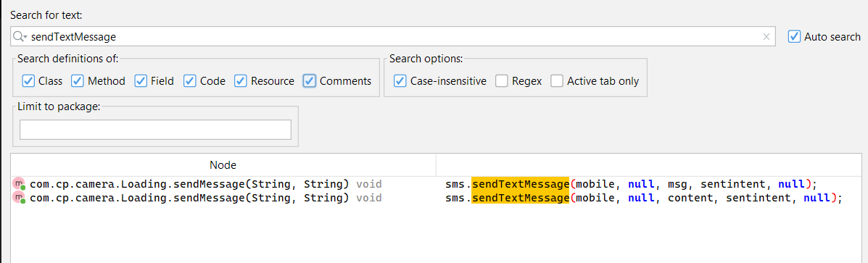
Task: Toggle the Comments checkbox
Action: 310,80
